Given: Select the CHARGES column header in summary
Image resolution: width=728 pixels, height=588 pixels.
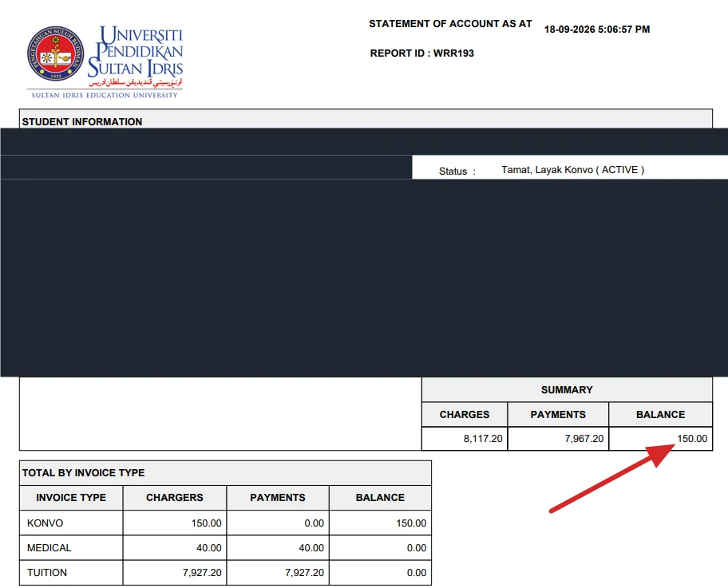Looking at the screenshot, I should (x=465, y=414).
